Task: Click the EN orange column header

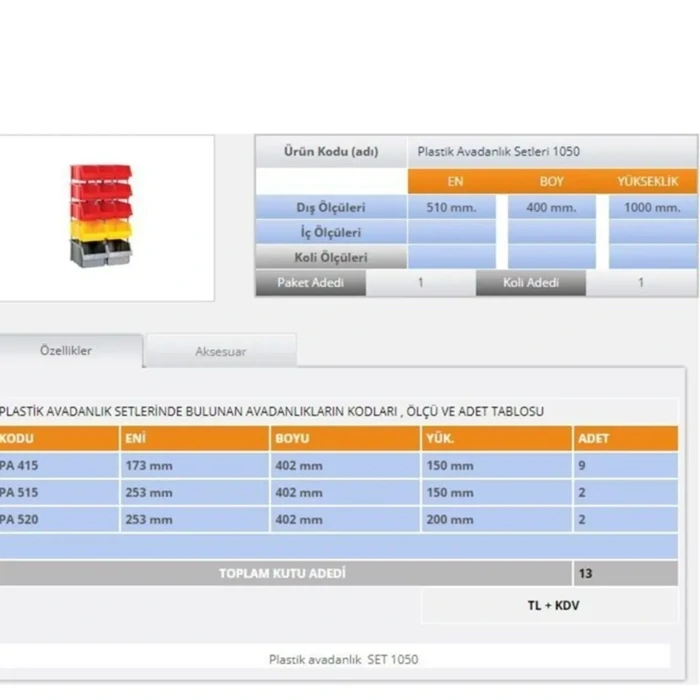Action: (455, 182)
